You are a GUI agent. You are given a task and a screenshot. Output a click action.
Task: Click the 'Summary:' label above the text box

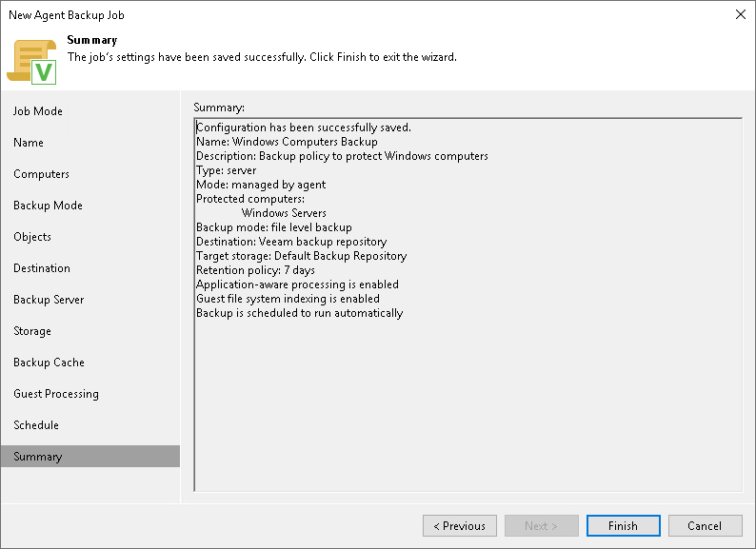pos(219,108)
